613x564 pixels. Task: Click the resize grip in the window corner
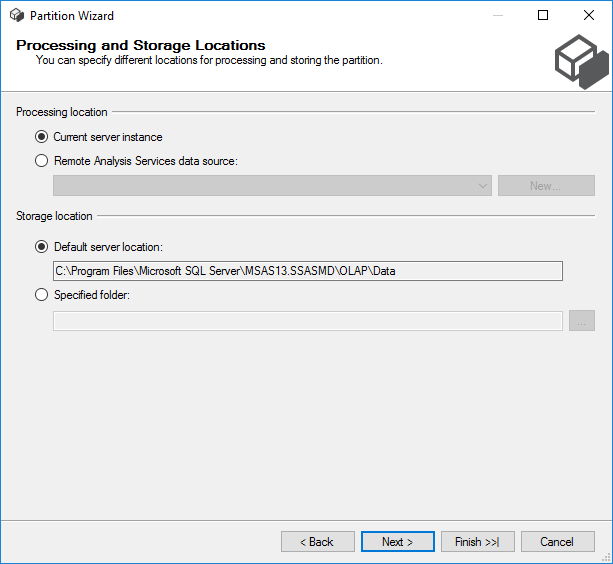coord(606,558)
